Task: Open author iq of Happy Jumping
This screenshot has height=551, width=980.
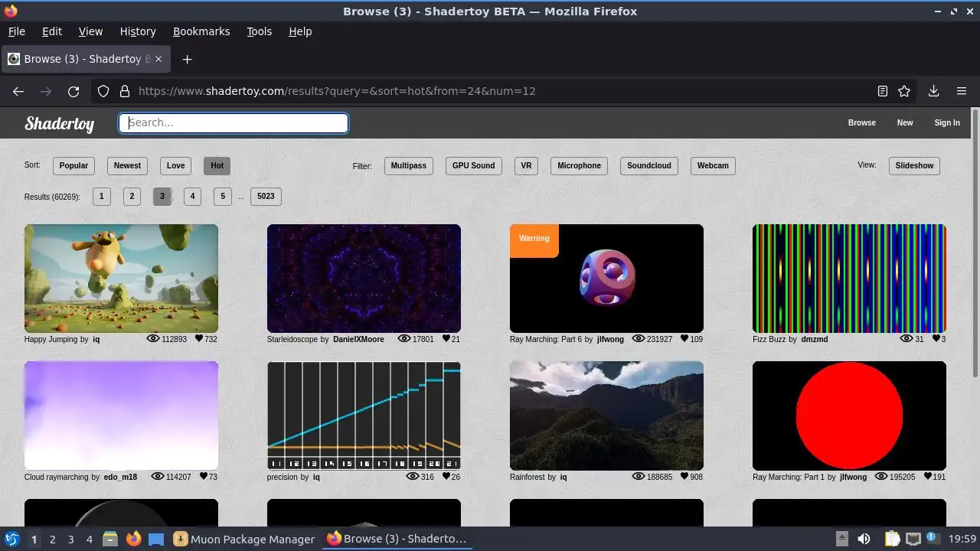Action: tap(96, 339)
